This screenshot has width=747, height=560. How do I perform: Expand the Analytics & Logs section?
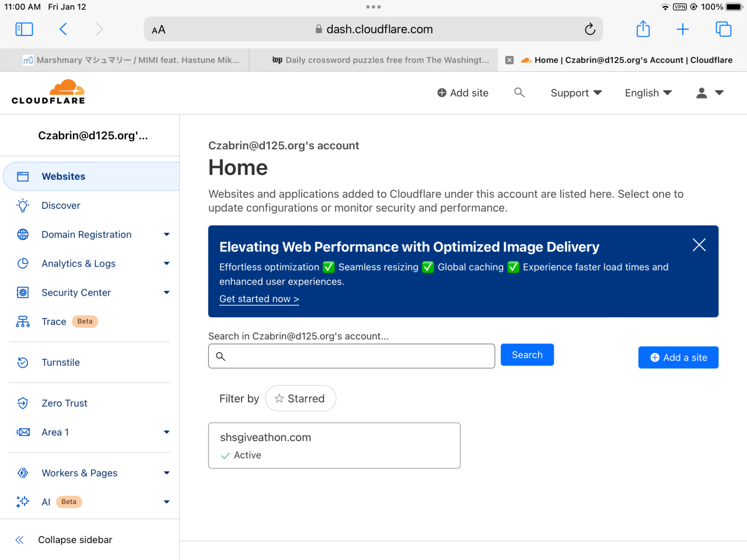166,264
